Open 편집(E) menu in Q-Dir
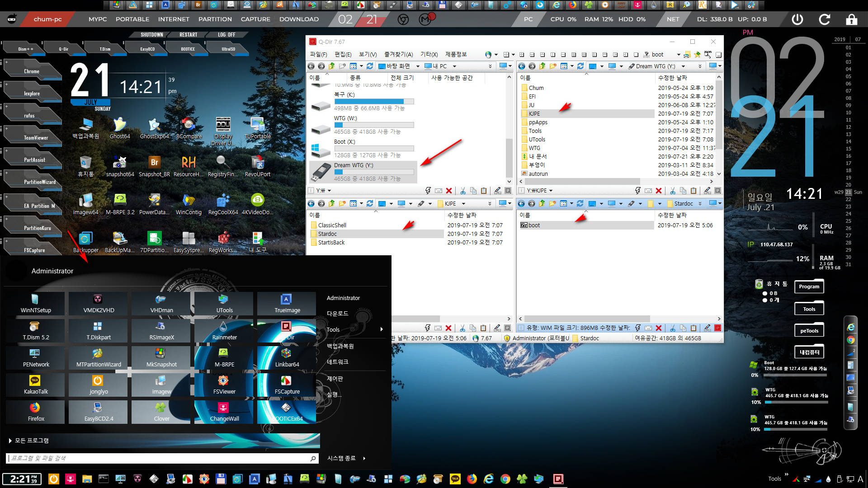The image size is (868, 488). click(x=343, y=54)
